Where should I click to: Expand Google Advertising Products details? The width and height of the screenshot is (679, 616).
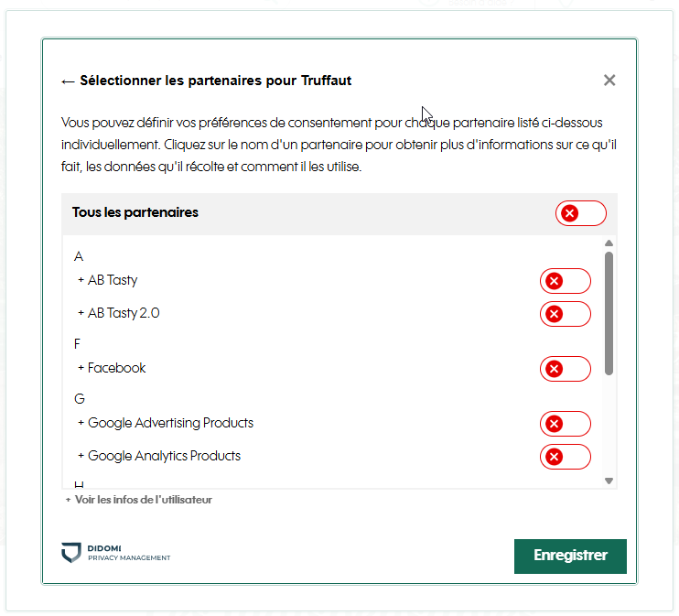[x=170, y=423]
